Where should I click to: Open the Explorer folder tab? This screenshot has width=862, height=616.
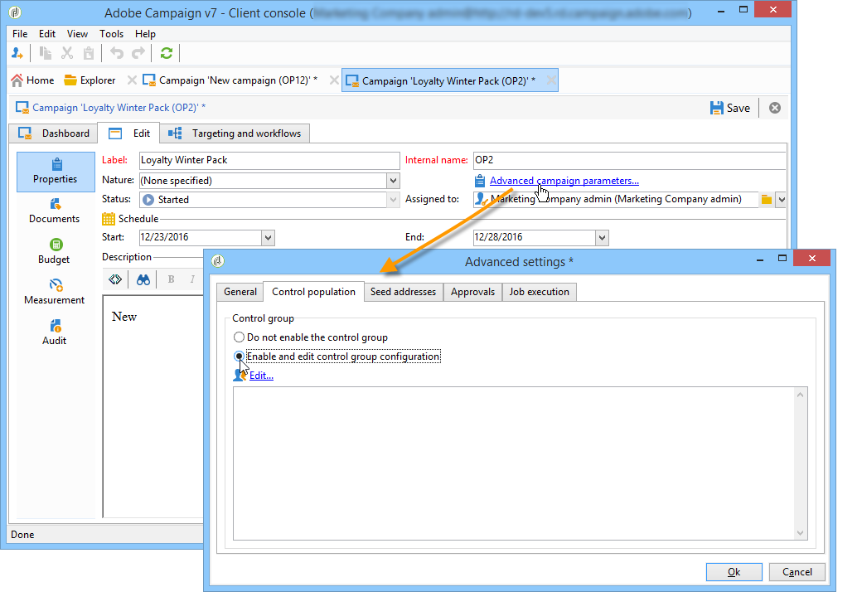tap(90, 80)
